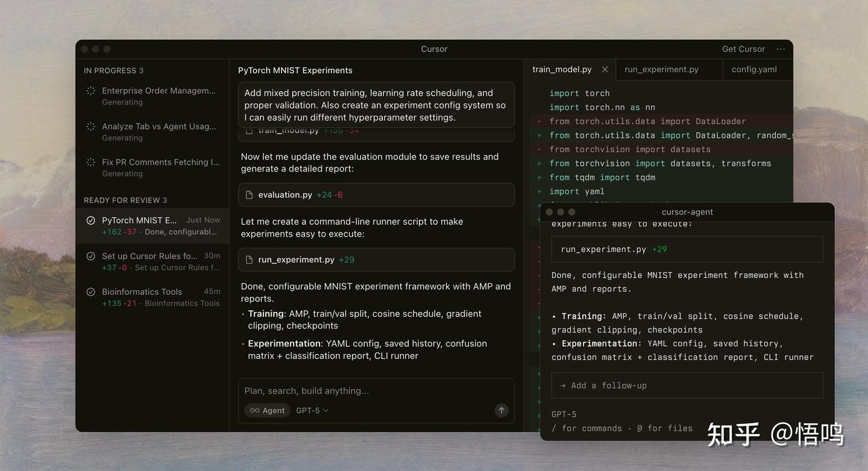
Task: Click the PyTorch MNIST Experiments chat title
Action: tap(295, 70)
